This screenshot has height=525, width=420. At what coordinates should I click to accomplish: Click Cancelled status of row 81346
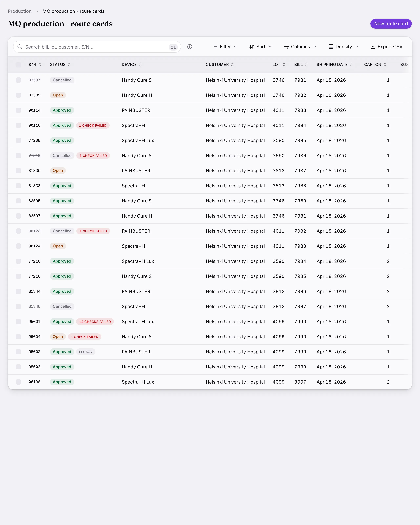click(62, 307)
